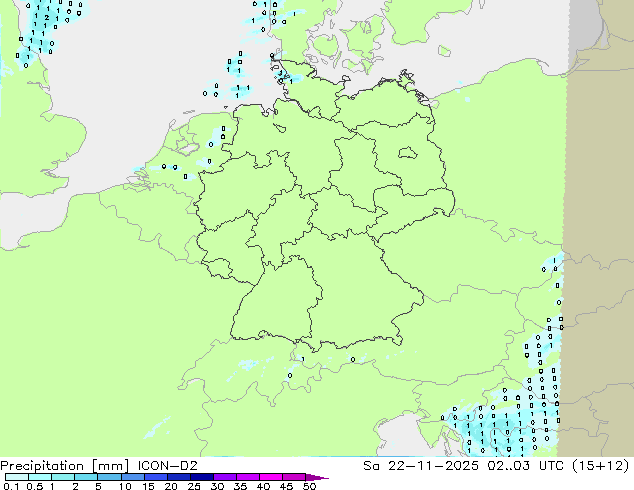
Task: Click the "0.1" legend scale label
Action: tap(11, 486)
